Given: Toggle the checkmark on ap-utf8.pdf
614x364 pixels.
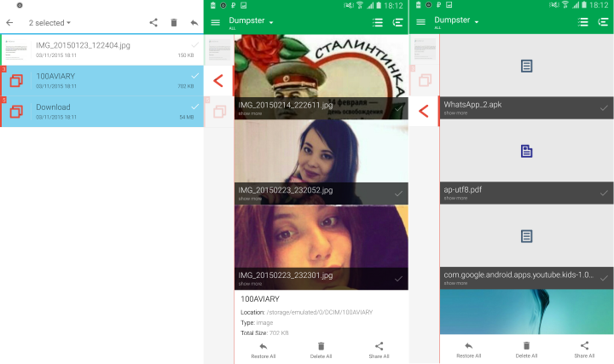Looking at the screenshot, I should click(x=604, y=194).
